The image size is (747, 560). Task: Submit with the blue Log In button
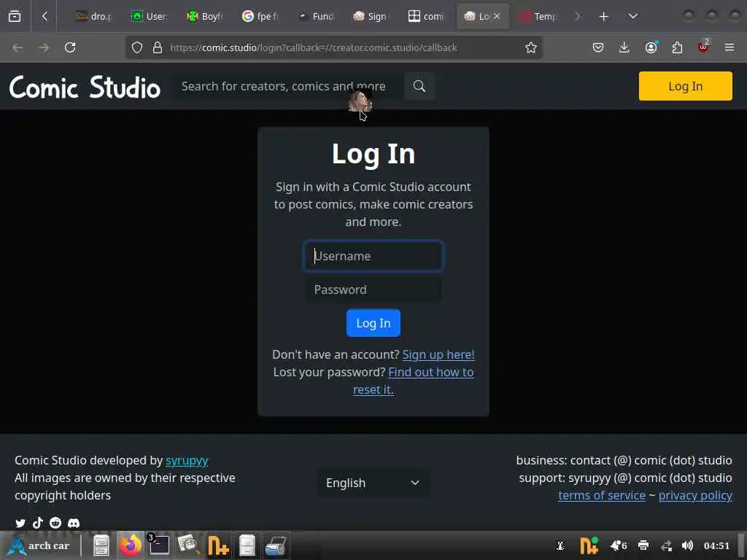(x=373, y=323)
